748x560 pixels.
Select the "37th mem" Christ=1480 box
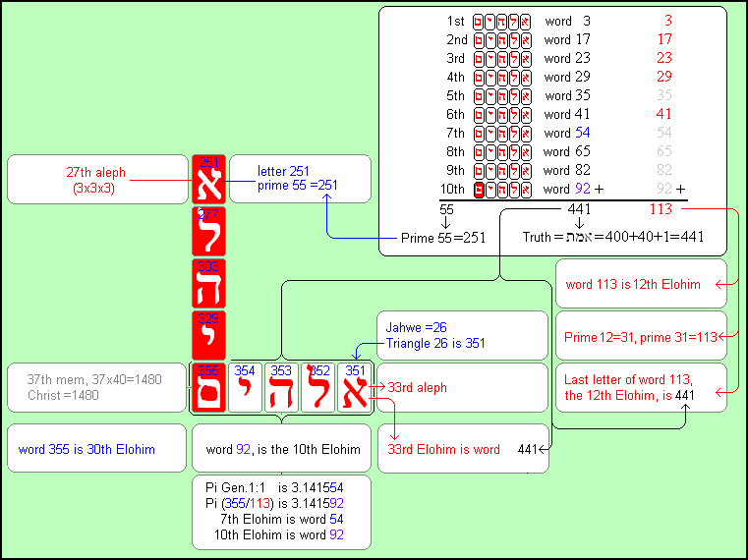96,387
